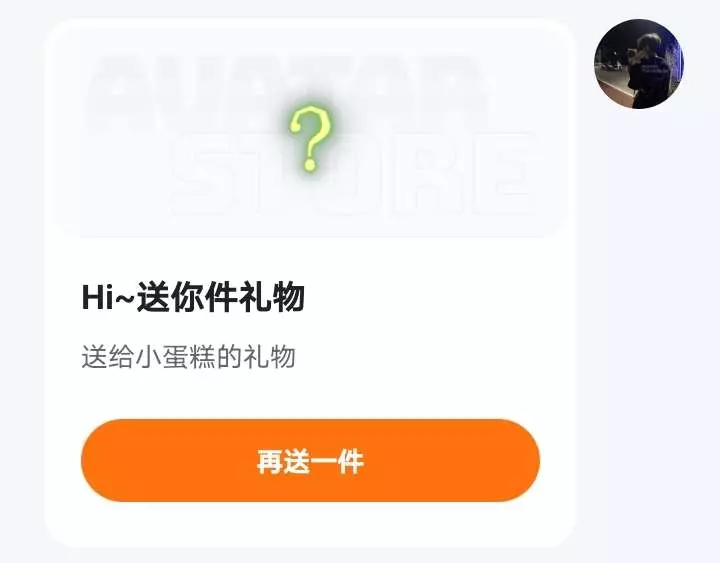
Task: Tap the 再送一件 orange button
Action: 310,460
